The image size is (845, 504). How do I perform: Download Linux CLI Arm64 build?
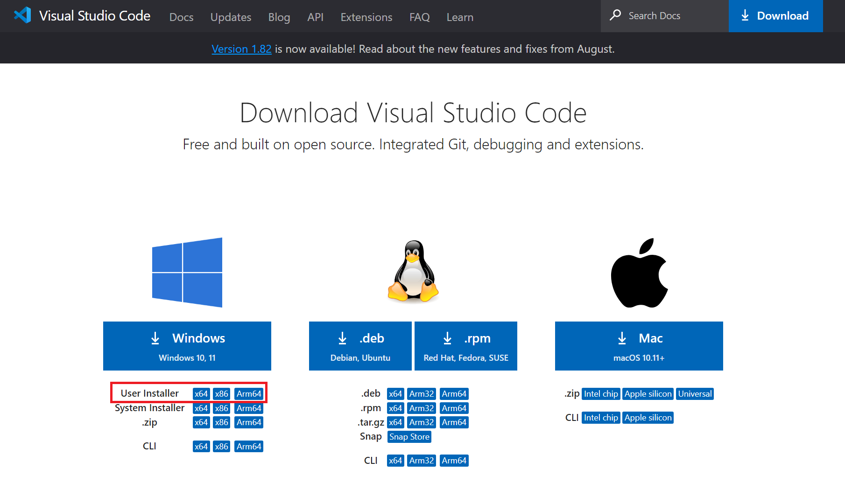[x=454, y=461]
